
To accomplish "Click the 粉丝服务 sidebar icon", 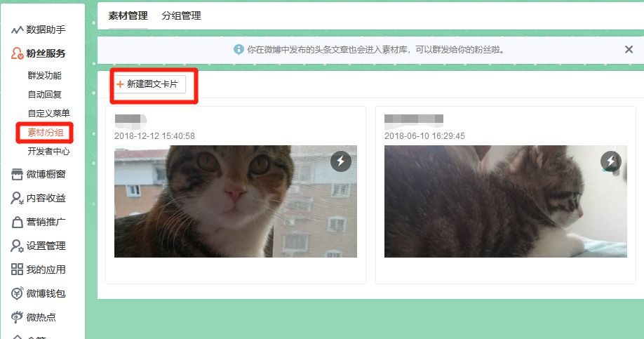I will pos(17,53).
